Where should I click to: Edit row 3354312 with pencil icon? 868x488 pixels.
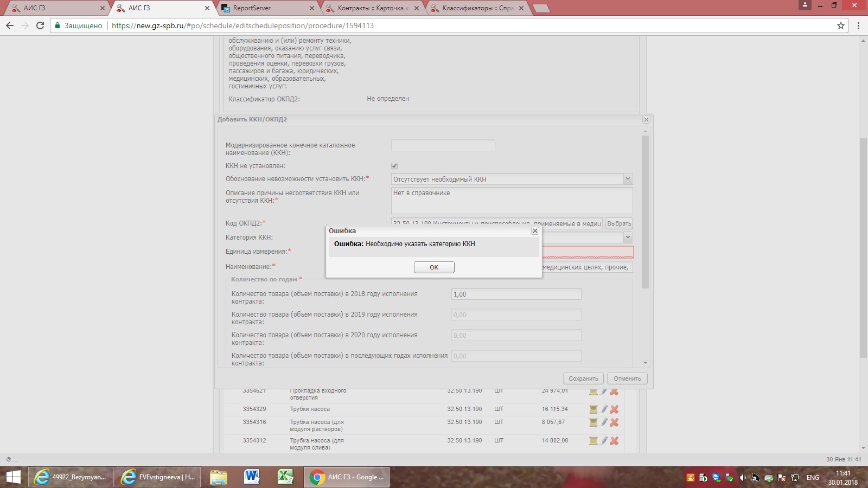tap(604, 441)
